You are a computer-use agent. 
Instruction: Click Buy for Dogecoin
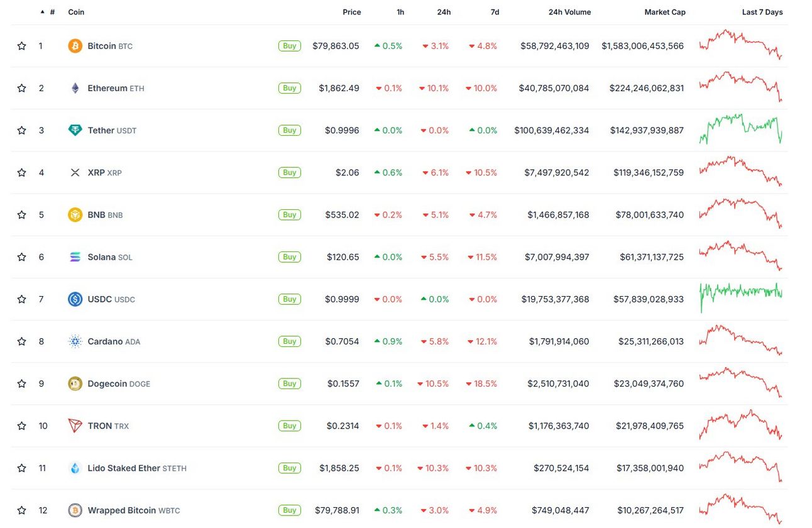coord(290,383)
